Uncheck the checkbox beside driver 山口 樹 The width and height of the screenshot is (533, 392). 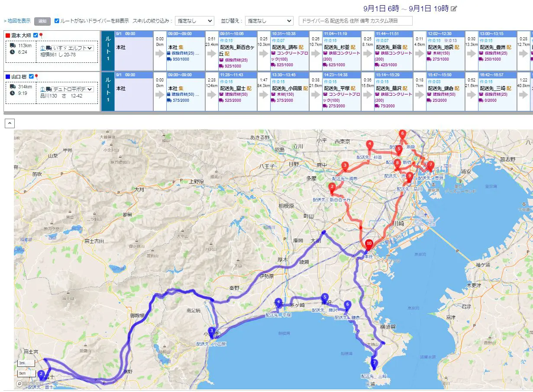coord(31,77)
